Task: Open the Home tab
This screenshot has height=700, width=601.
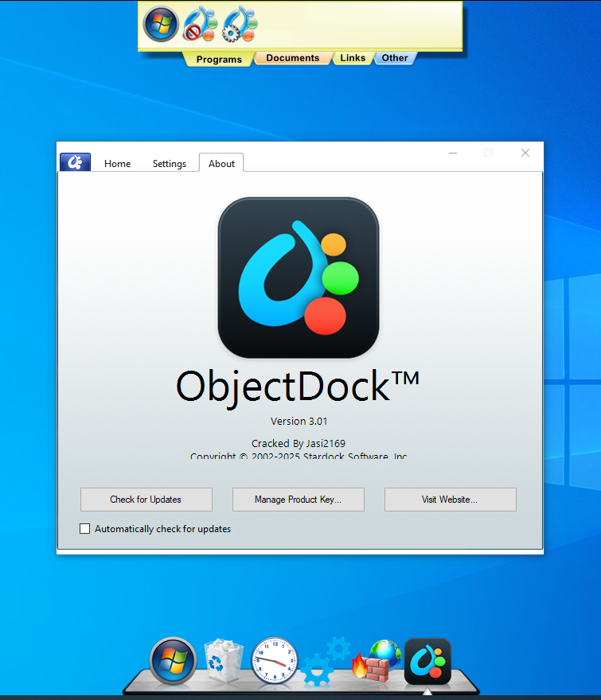Action: coord(118,163)
